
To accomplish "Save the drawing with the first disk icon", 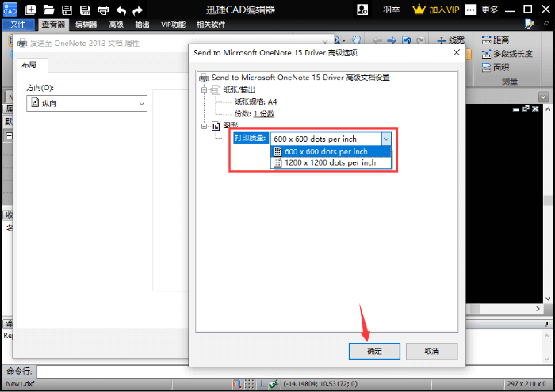I will tap(67, 10).
